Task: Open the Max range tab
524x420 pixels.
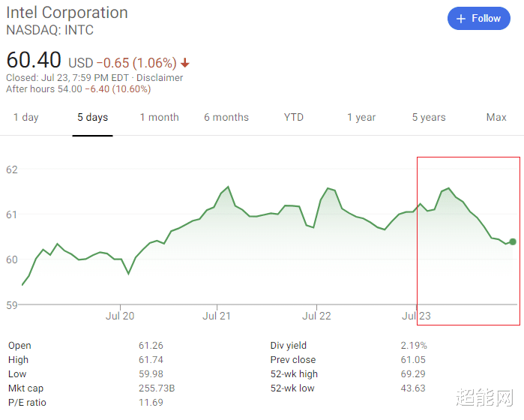Action: (496, 117)
